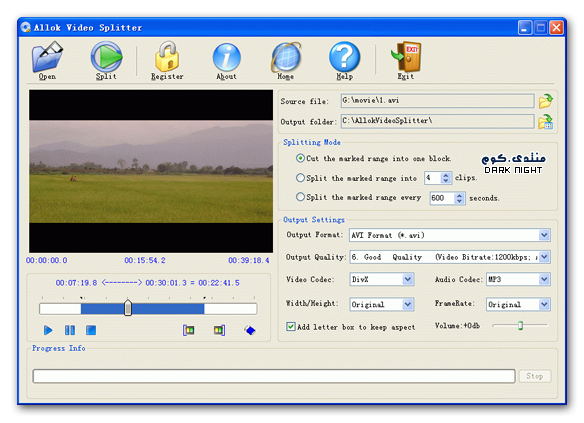Click the mark-out tick above timeline
Viewport: 584px width, 423px height.
204,298
